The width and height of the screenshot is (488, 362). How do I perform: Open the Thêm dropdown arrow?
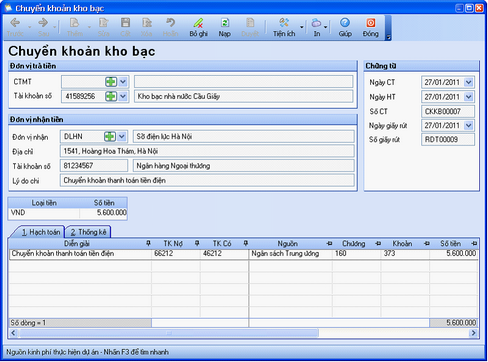click(x=89, y=27)
